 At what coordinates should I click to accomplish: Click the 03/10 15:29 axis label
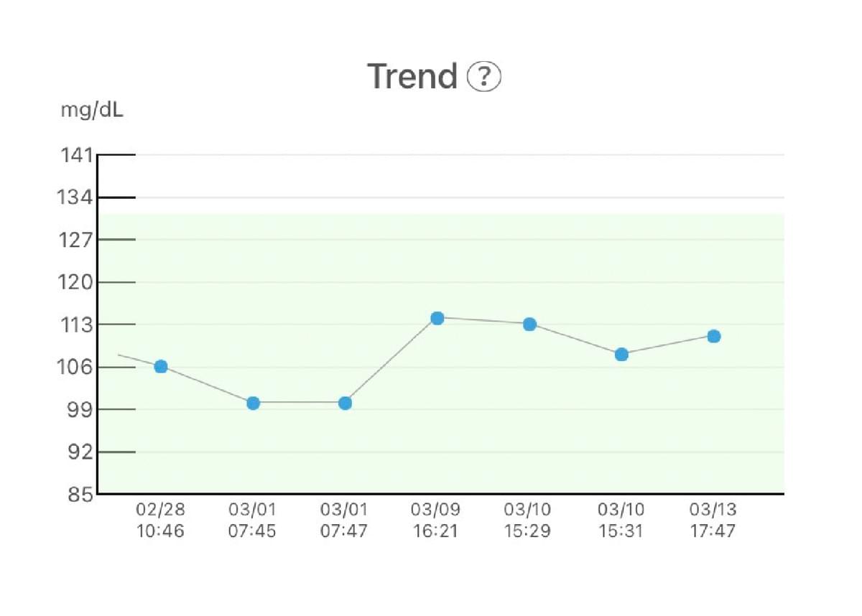(x=528, y=521)
